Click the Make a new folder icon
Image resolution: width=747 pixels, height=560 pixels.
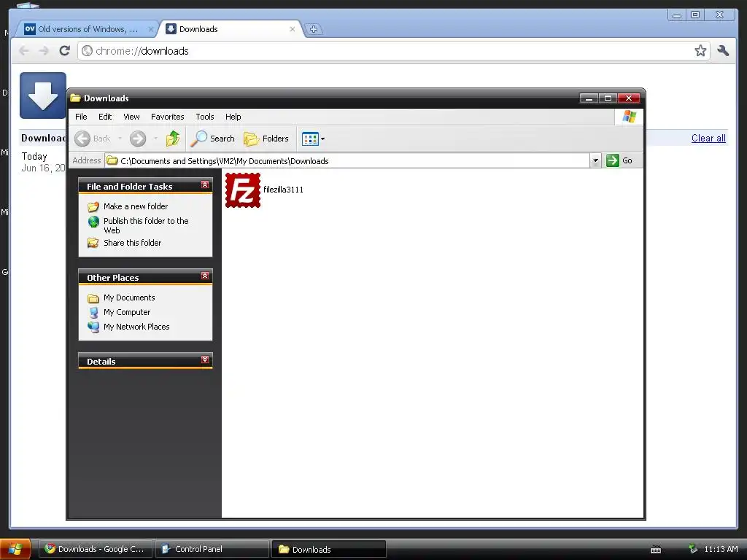[x=93, y=206]
